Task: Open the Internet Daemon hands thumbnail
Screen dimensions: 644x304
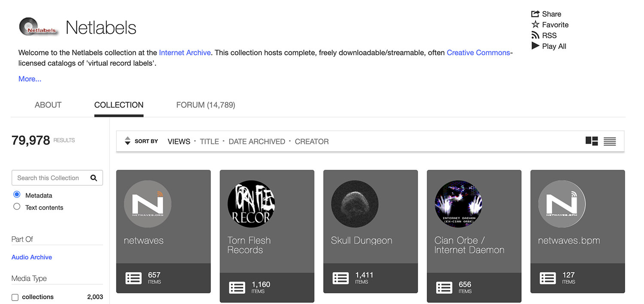Action: pyautogui.click(x=459, y=204)
